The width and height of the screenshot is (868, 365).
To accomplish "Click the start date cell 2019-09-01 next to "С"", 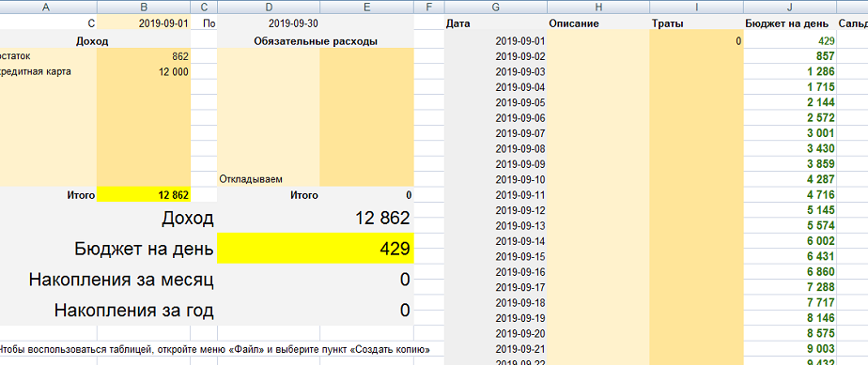I will (x=144, y=23).
